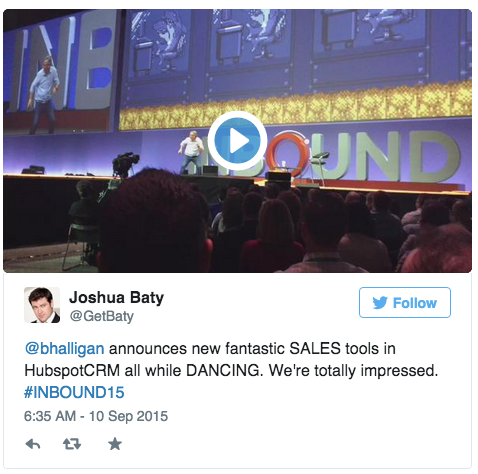Click the Follow button

coord(405,303)
